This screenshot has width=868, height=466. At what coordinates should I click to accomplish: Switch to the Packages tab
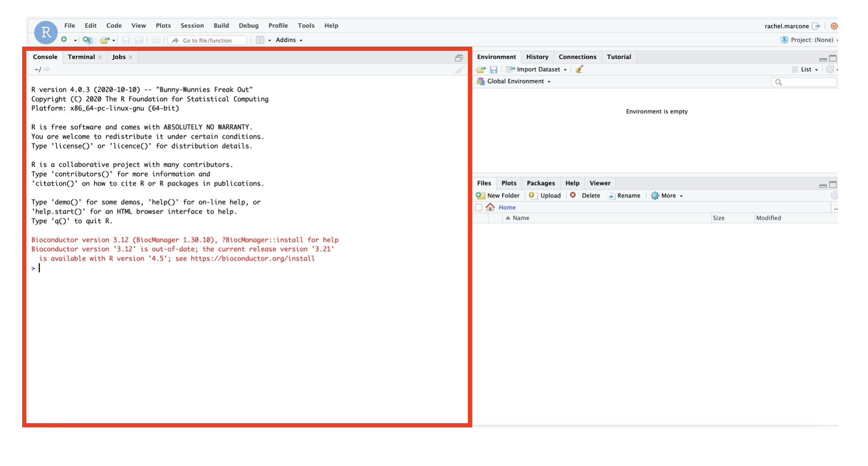[x=540, y=183]
